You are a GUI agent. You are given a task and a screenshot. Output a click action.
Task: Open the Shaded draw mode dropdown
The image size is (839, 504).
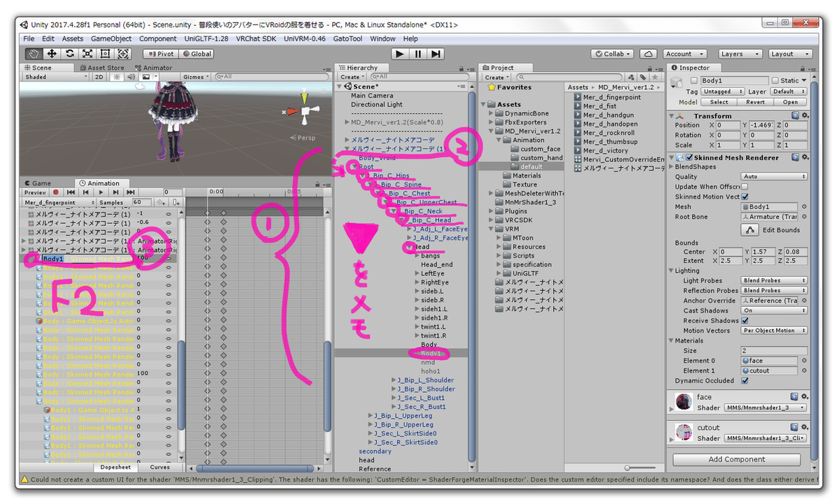coord(55,77)
